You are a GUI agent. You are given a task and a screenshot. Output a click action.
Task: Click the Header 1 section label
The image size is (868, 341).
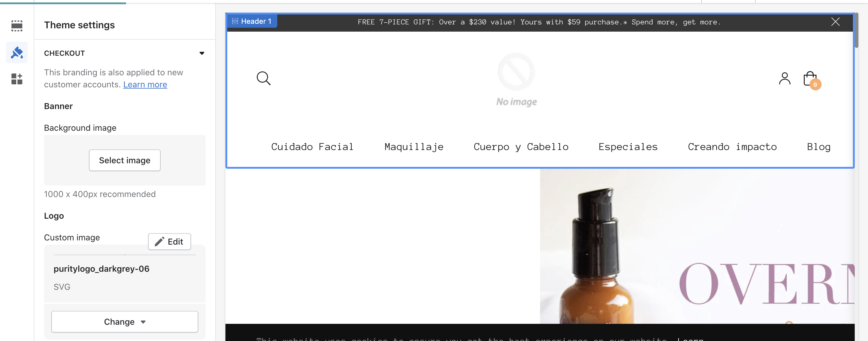coord(252,22)
